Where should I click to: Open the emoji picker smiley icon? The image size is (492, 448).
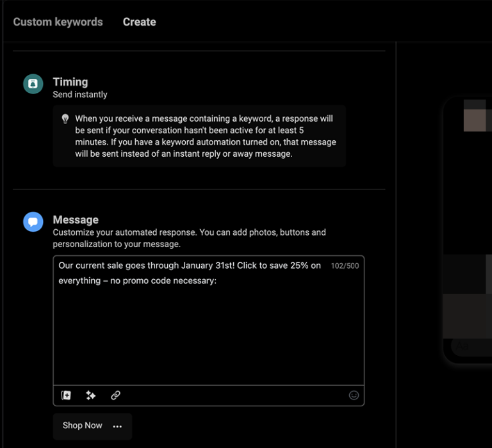tap(354, 396)
